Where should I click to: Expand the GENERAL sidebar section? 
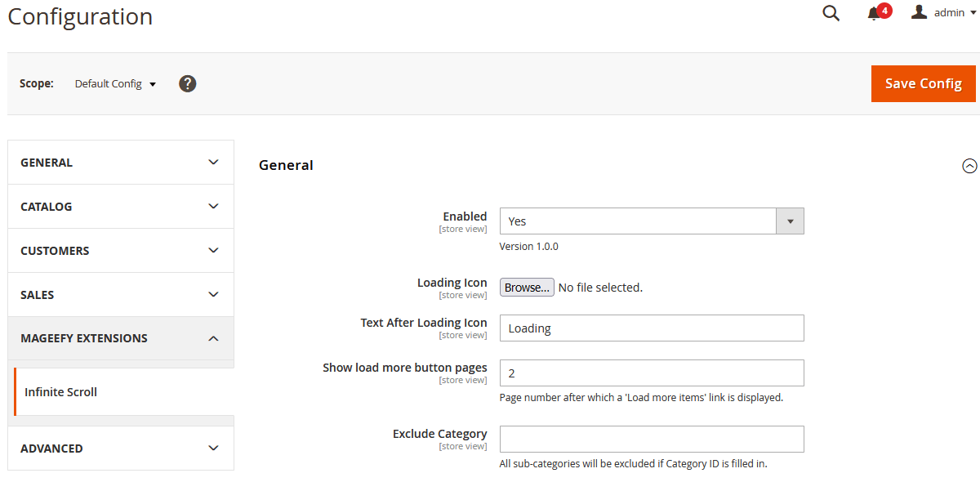pos(121,163)
